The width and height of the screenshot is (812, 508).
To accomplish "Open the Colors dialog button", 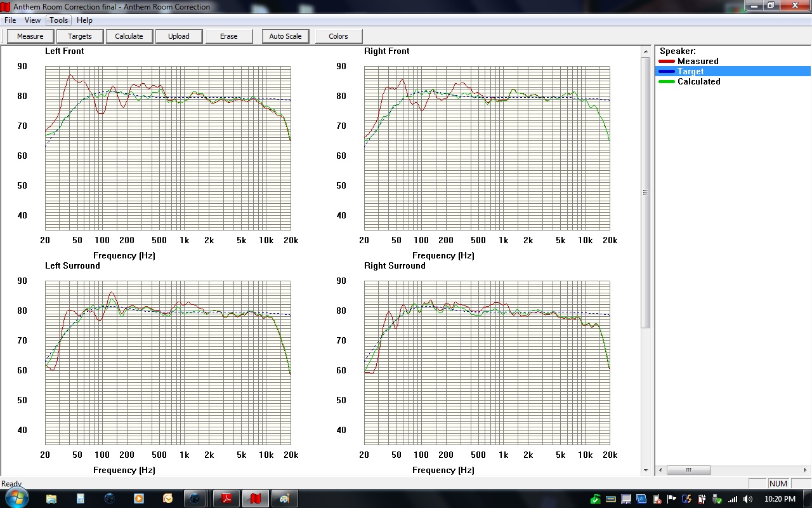I will tap(339, 36).
